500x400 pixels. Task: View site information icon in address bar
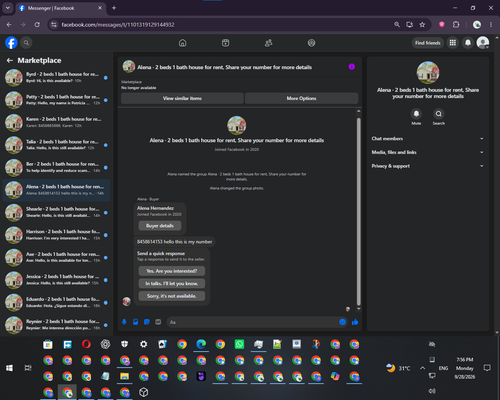pyautogui.click(x=54, y=25)
